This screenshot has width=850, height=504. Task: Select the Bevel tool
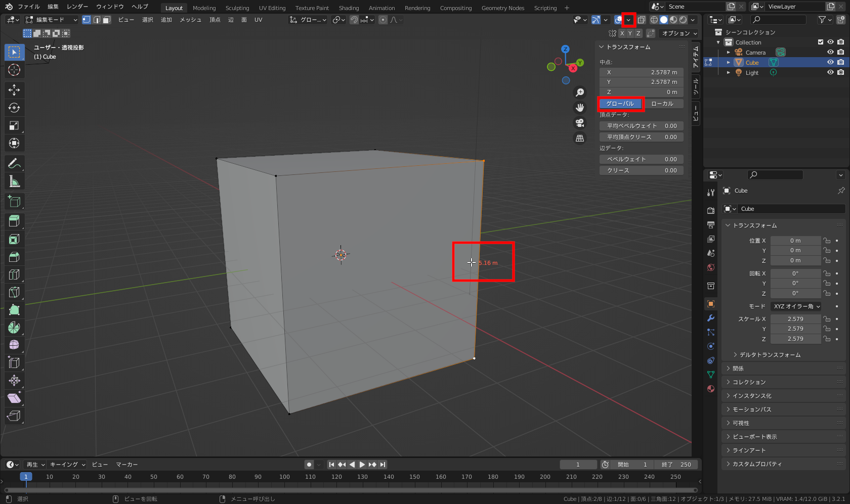point(14,257)
